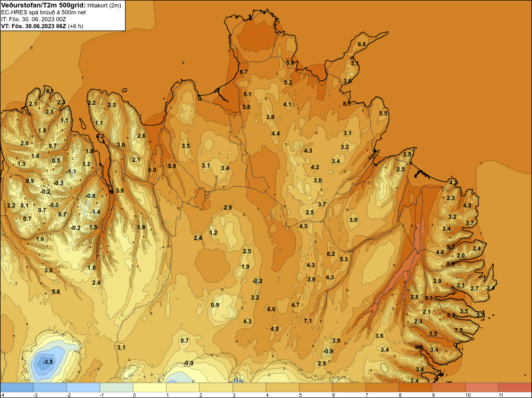The width and height of the screenshot is (532, 398).
Task: Click the temperature label -0.9
Action: (x=328, y=351)
